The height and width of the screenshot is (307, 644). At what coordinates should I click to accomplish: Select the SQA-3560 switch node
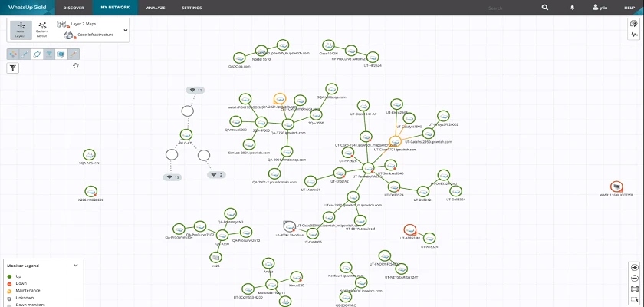[x=316, y=114]
